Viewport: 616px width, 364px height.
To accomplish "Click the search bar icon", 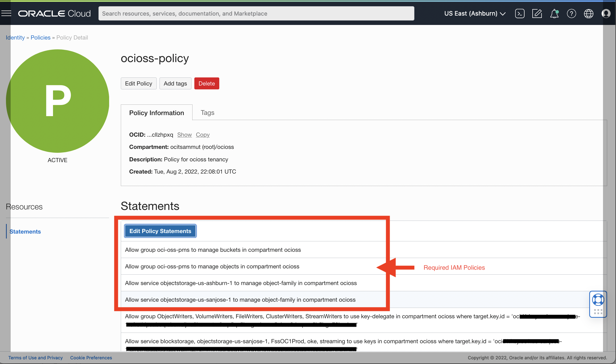I will click(x=256, y=13).
